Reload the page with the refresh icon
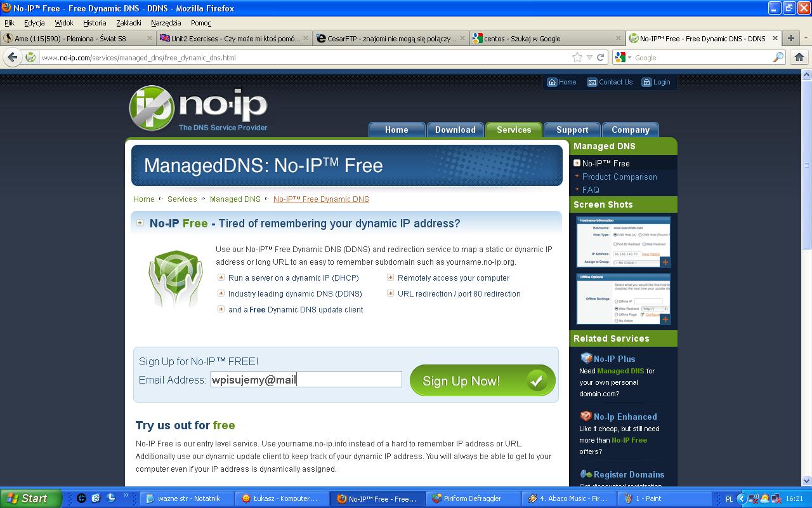Viewport: 812px width, 508px height. pyautogui.click(x=602, y=57)
